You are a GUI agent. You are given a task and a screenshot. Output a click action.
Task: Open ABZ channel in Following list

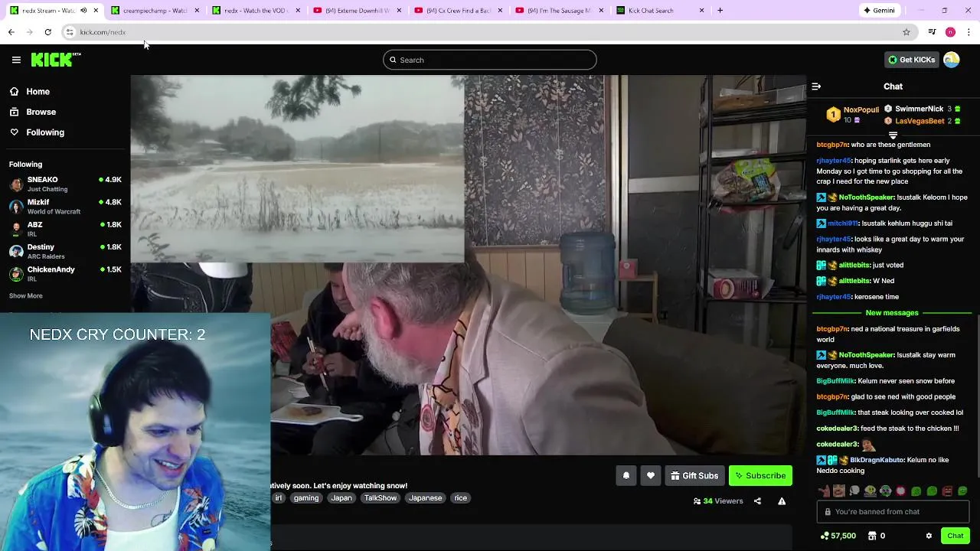(x=65, y=229)
